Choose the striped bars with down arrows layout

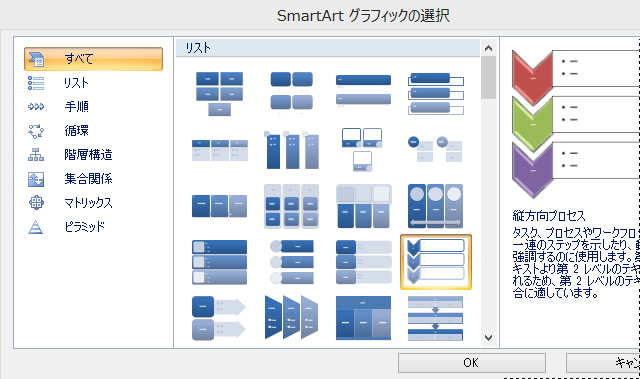pos(436,318)
